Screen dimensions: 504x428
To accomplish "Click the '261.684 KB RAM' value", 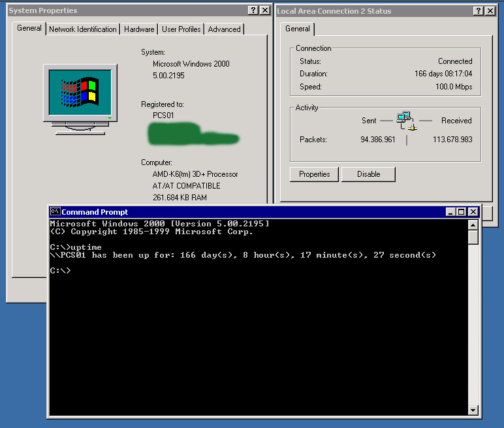I will [x=180, y=197].
